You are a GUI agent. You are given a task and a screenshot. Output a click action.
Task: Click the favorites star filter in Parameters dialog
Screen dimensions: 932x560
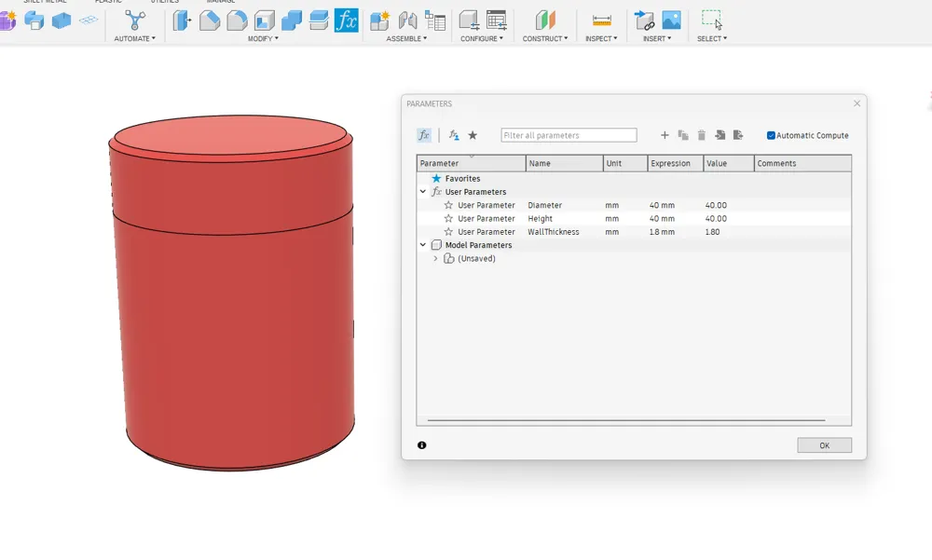(473, 135)
